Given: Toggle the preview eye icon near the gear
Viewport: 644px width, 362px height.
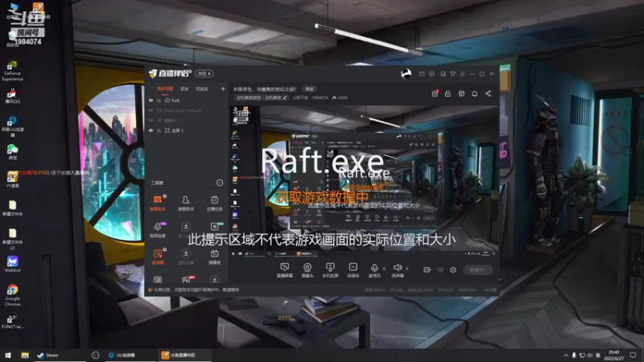Looking at the screenshot, I should [440, 269].
